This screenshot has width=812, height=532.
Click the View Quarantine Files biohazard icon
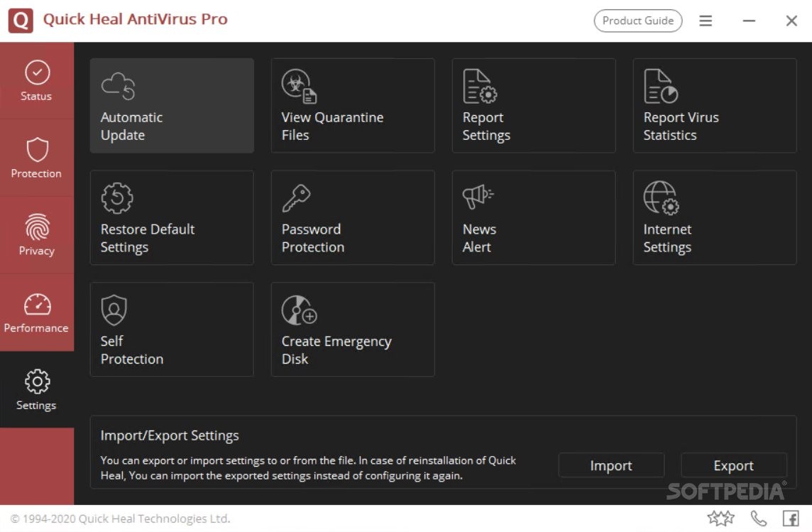299,86
